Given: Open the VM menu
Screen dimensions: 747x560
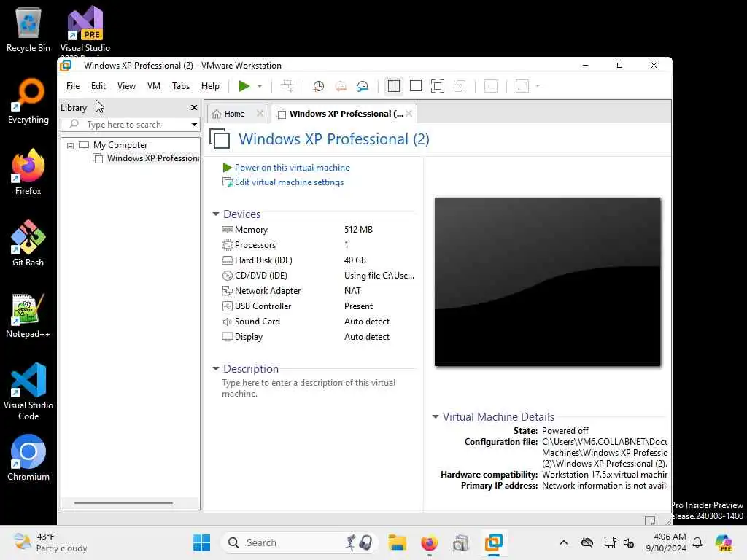Looking at the screenshot, I should [154, 86].
